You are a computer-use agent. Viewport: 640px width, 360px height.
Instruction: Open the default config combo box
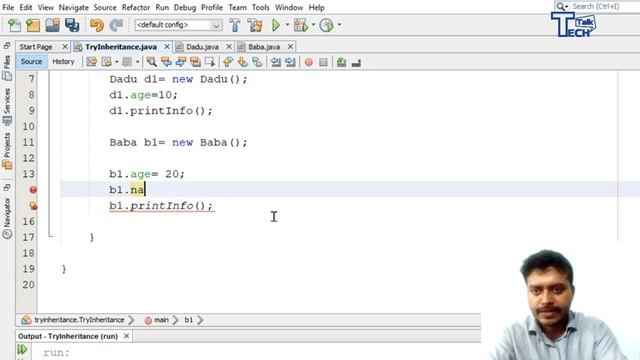coord(178,25)
